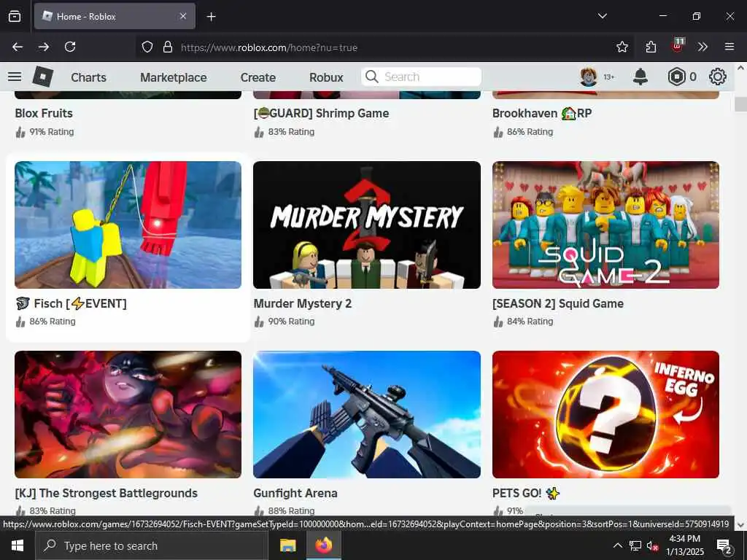Show hidden system tray icons
The height and width of the screenshot is (560, 747).
617,545
